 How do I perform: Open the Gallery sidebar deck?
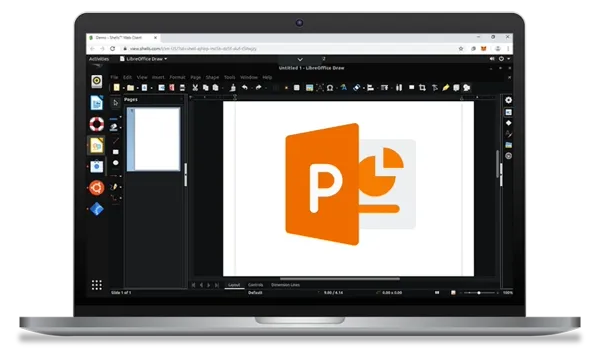tap(508, 145)
